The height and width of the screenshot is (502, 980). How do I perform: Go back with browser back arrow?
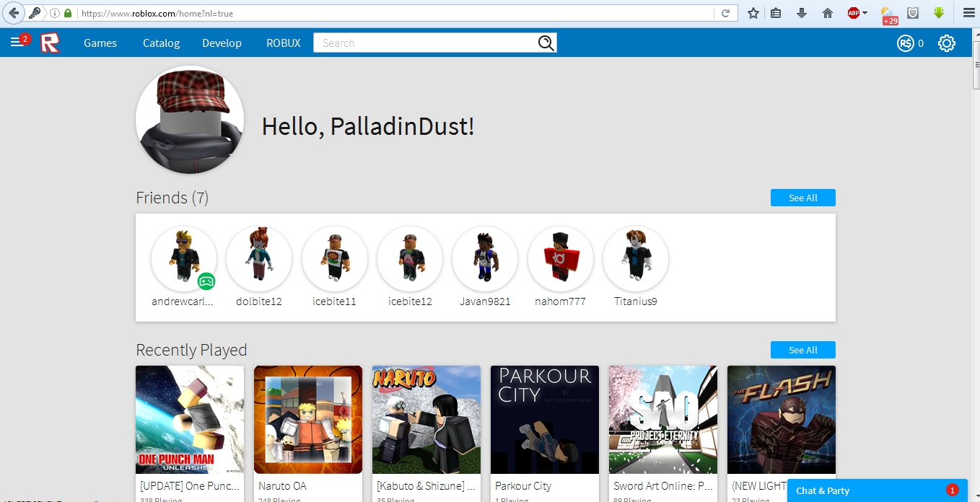pos(13,13)
